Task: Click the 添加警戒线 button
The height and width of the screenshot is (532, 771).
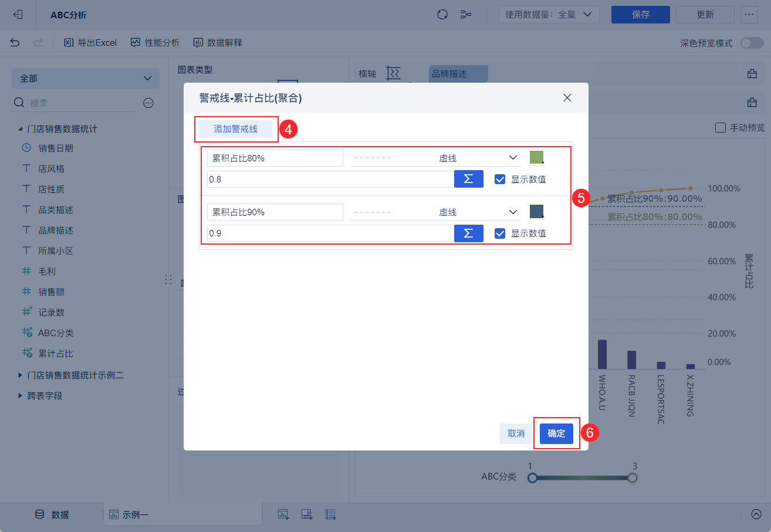Action: 235,129
